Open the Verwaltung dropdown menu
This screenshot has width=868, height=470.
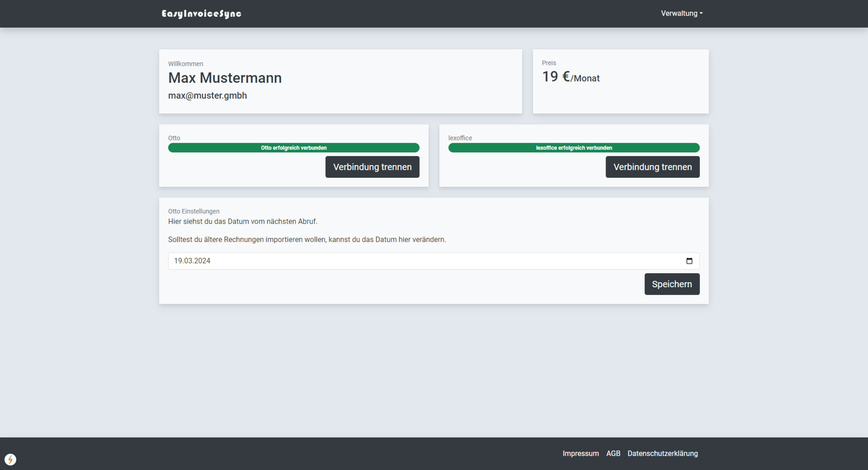[681, 13]
